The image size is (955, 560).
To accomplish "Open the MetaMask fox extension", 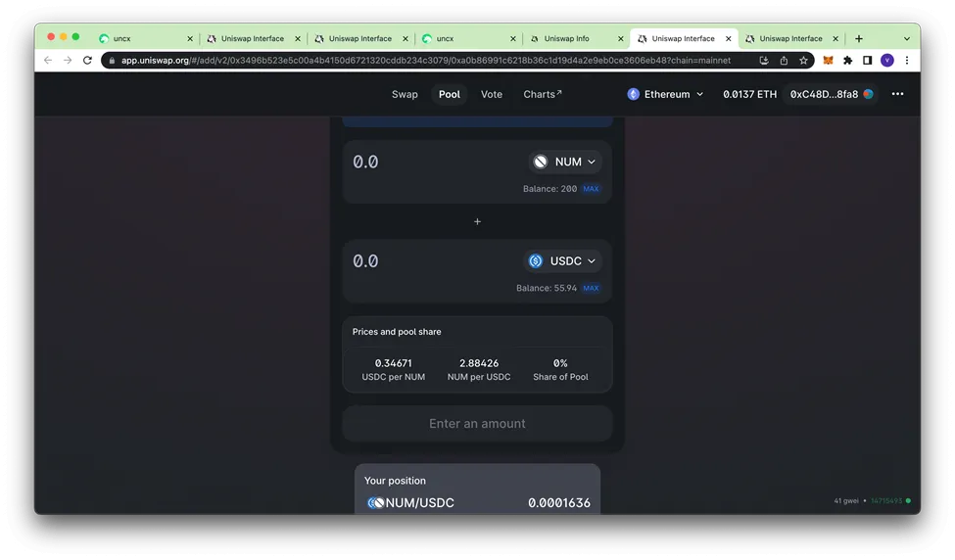I will (829, 61).
